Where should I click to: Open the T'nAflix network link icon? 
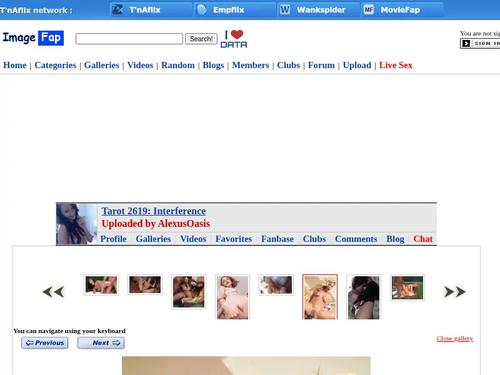point(117,10)
